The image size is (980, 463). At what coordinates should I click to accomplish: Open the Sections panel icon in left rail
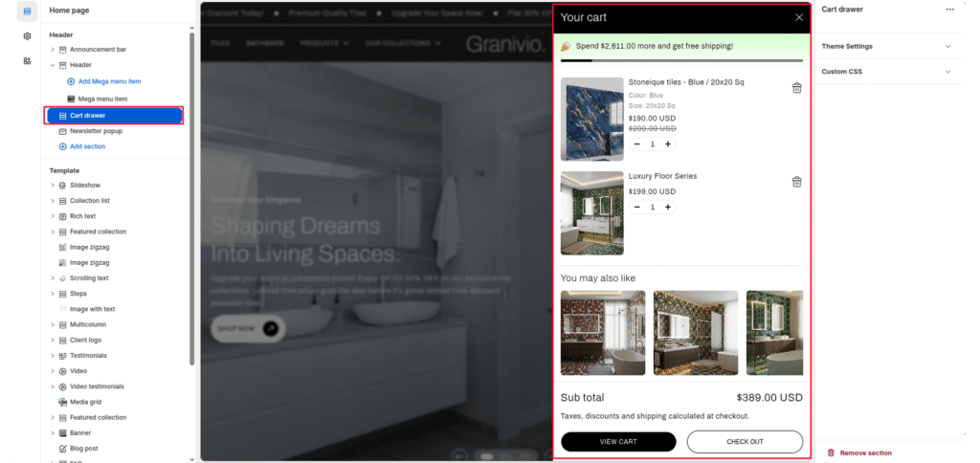(x=27, y=11)
